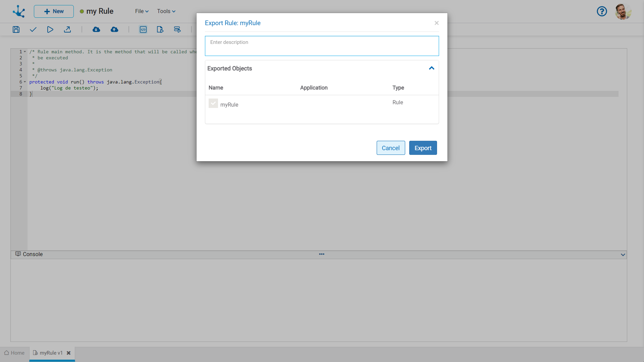This screenshot has width=644, height=362.
Task: Click the run play icon
Action: click(x=50, y=29)
